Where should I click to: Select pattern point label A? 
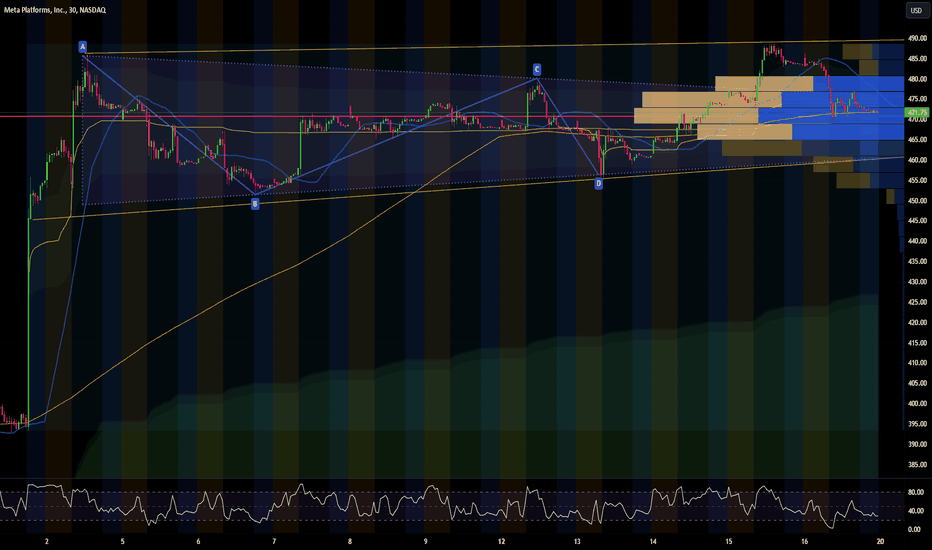[x=83, y=46]
